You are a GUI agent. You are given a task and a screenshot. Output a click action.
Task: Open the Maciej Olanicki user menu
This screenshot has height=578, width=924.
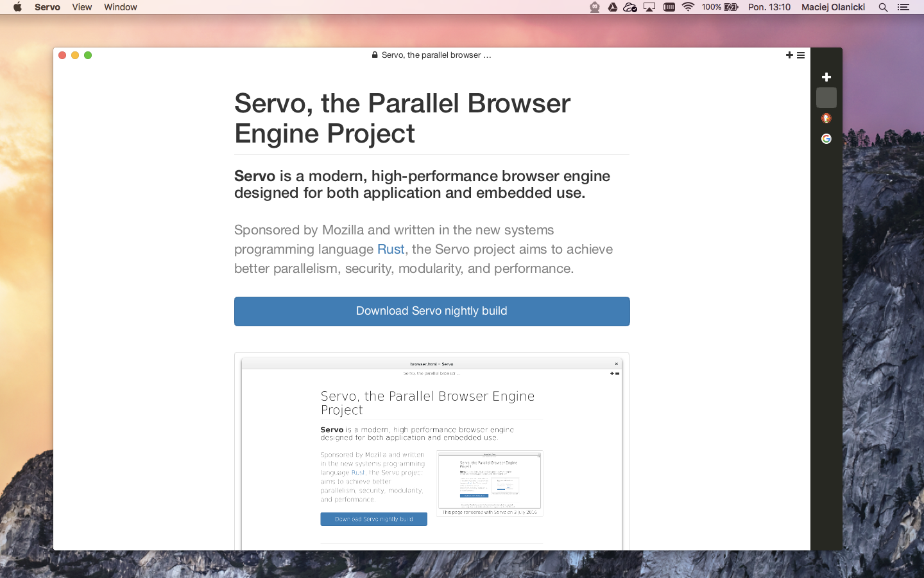point(834,7)
